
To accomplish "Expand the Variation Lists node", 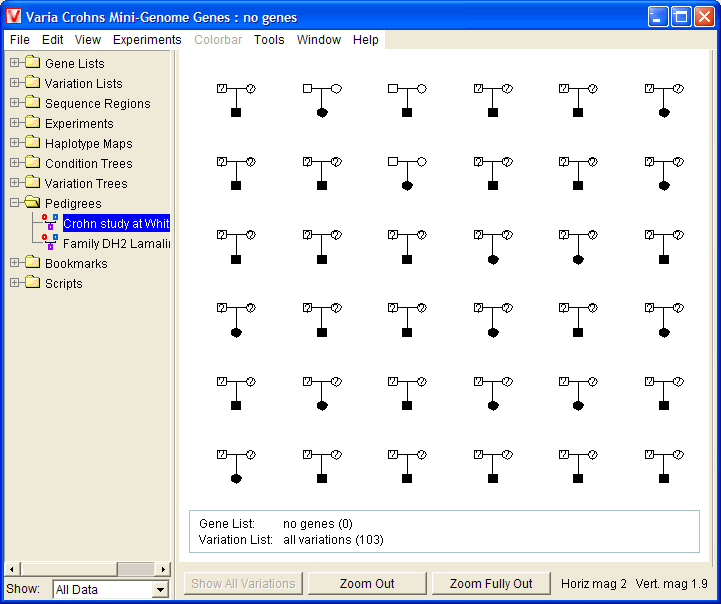I will click(15, 83).
